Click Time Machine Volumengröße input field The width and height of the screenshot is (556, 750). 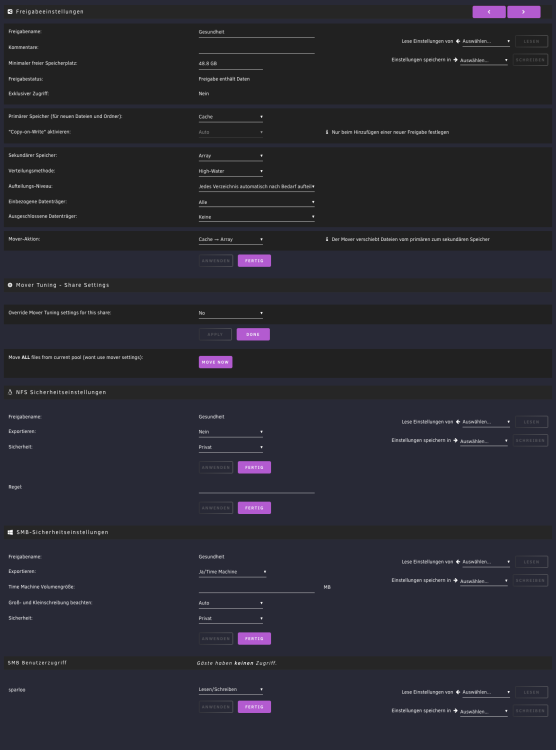pyautogui.click(x=256, y=587)
